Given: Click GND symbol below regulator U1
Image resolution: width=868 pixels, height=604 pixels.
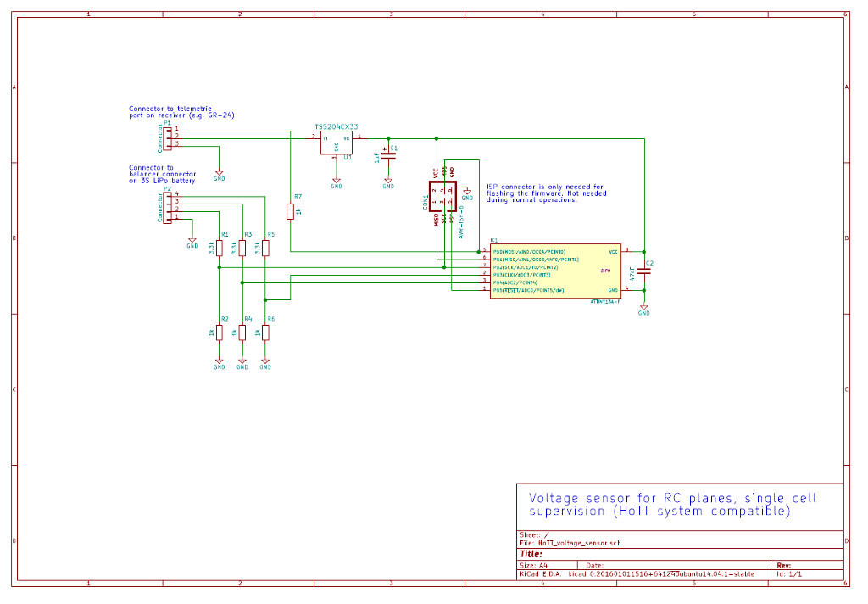Looking at the screenshot, I should point(336,183).
